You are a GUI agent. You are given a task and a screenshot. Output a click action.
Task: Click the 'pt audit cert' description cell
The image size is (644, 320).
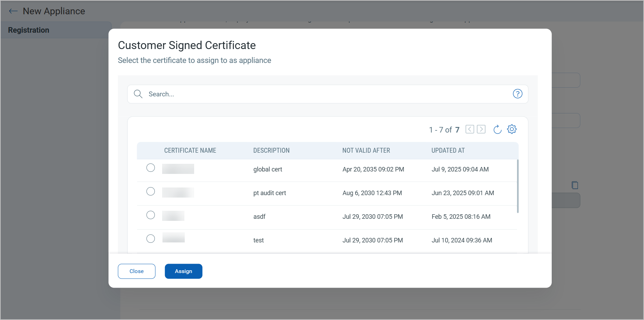click(x=270, y=193)
